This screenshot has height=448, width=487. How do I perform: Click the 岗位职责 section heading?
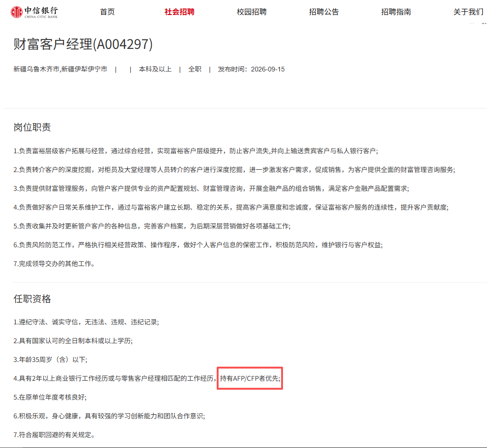tap(32, 127)
